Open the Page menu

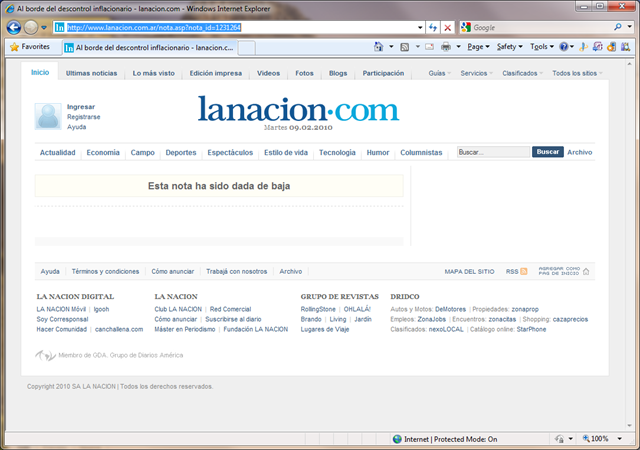[478, 47]
